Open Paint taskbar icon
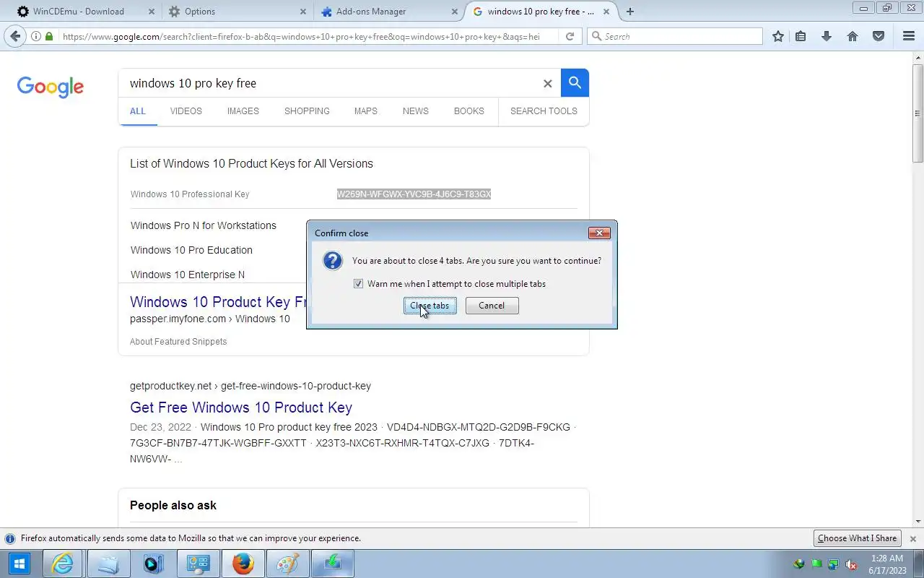 287,564
